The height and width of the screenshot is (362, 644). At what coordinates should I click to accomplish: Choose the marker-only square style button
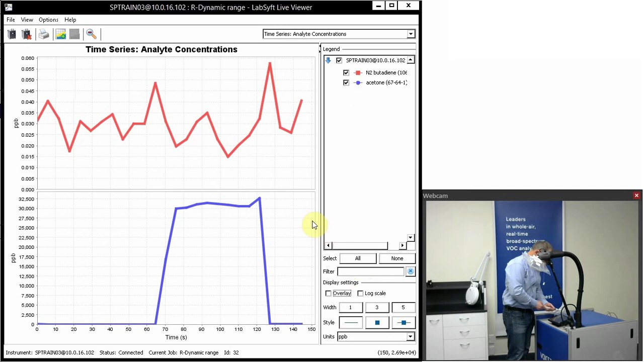coord(377,323)
